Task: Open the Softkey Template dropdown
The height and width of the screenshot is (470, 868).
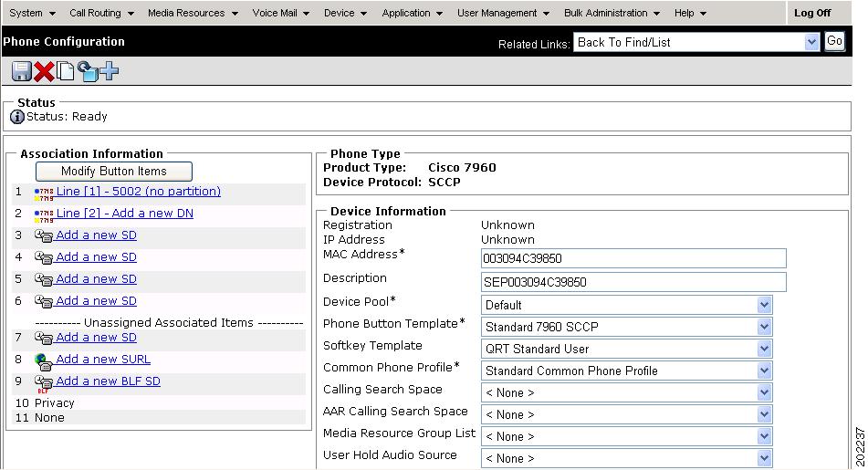Action: click(627, 349)
